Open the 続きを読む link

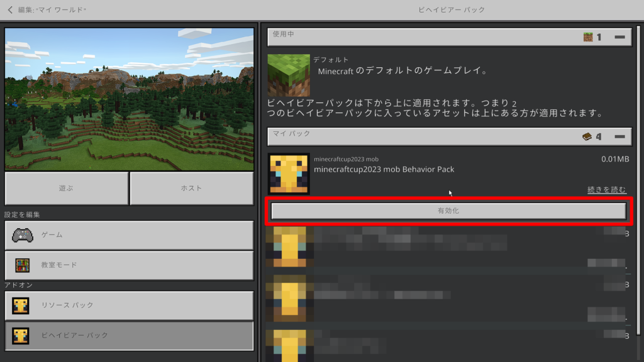pos(606,190)
